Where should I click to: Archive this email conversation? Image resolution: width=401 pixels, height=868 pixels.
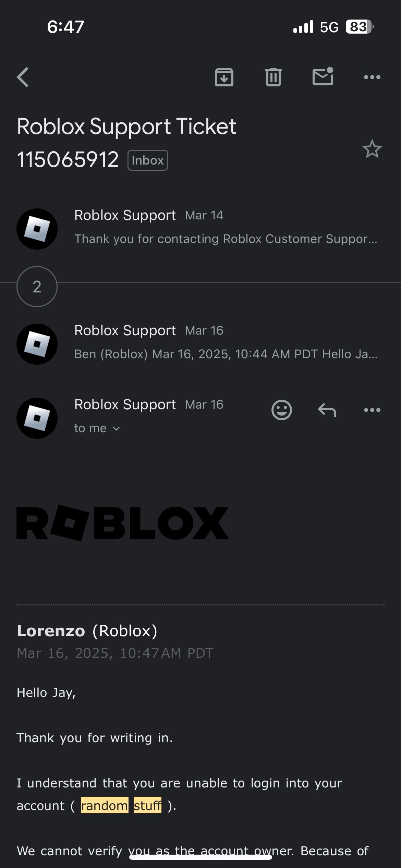pos(224,77)
